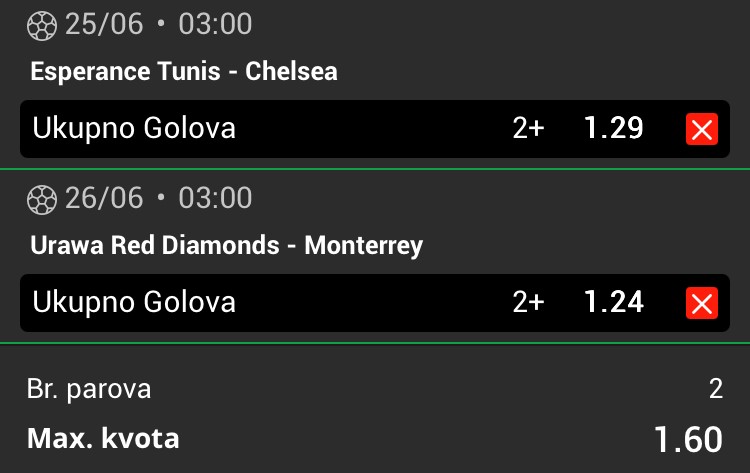The height and width of the screenshot is (473, 750).
Task: Select the 1.24 odds value
Action: (x=614, y=302)
